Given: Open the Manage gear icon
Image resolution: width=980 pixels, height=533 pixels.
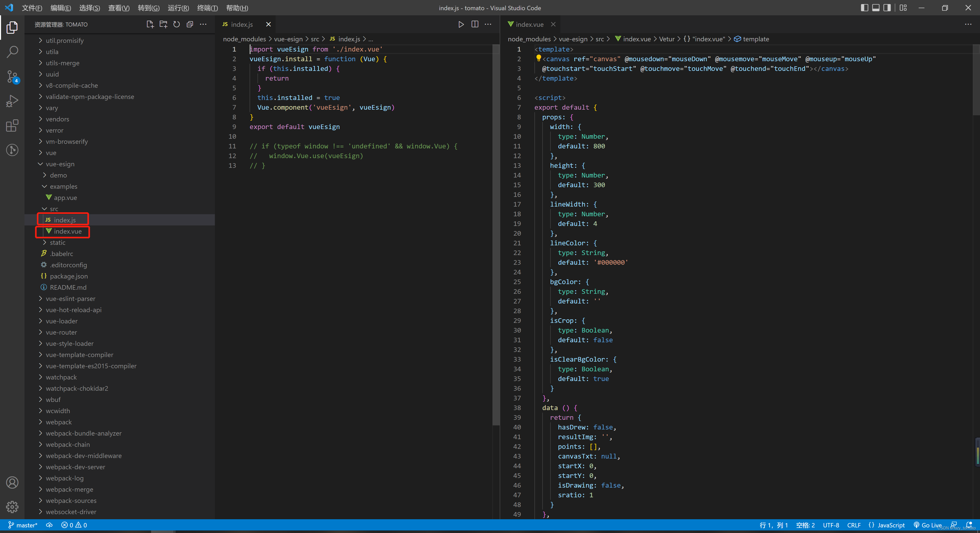Looking at the screenshot, I should [x=12, y=507].
